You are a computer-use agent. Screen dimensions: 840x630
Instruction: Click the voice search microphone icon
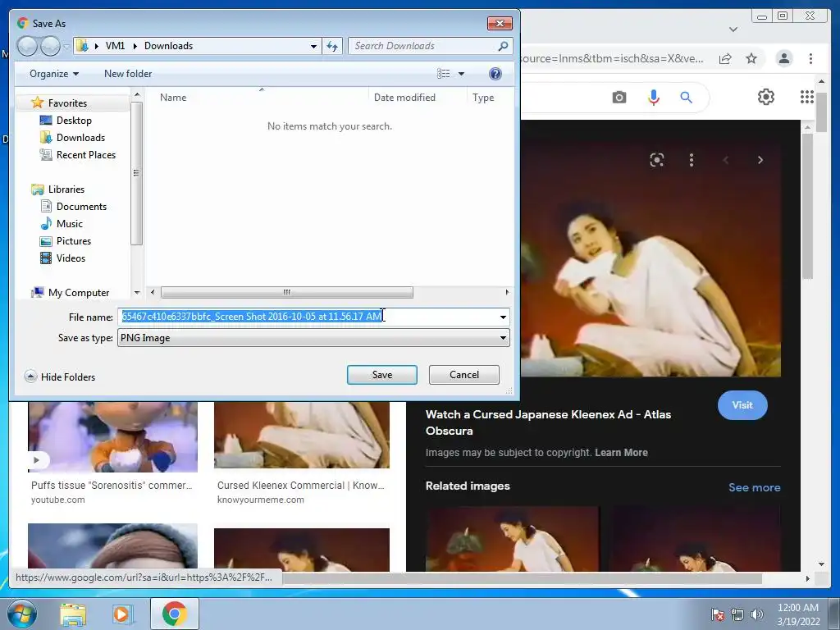(654, 98)
